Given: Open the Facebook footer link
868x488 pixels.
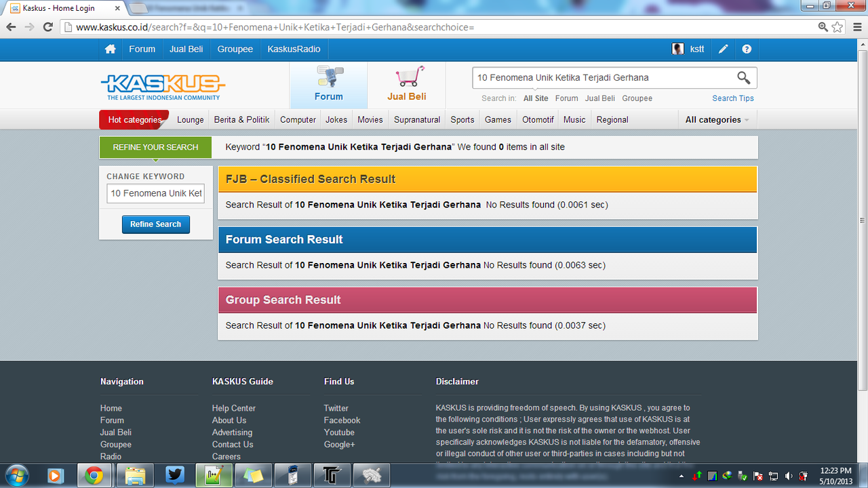Looking at the screenshot, I should pyautogui.click(x=342, y=420).
